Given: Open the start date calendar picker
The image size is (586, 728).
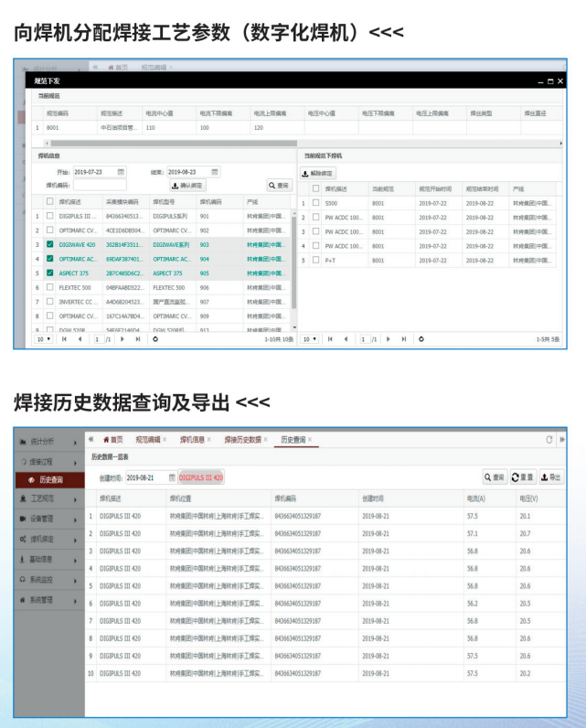Looking at the screenshot, I should (121, 172).
